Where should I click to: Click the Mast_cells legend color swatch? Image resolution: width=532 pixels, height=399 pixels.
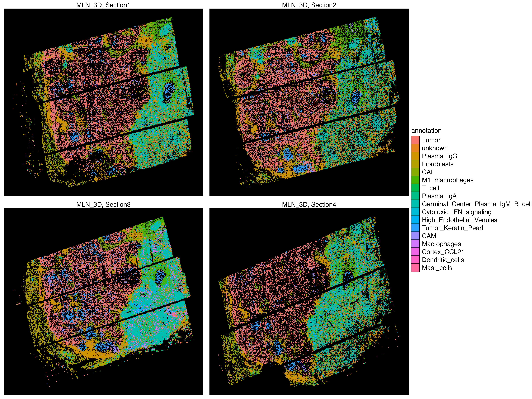415,268
